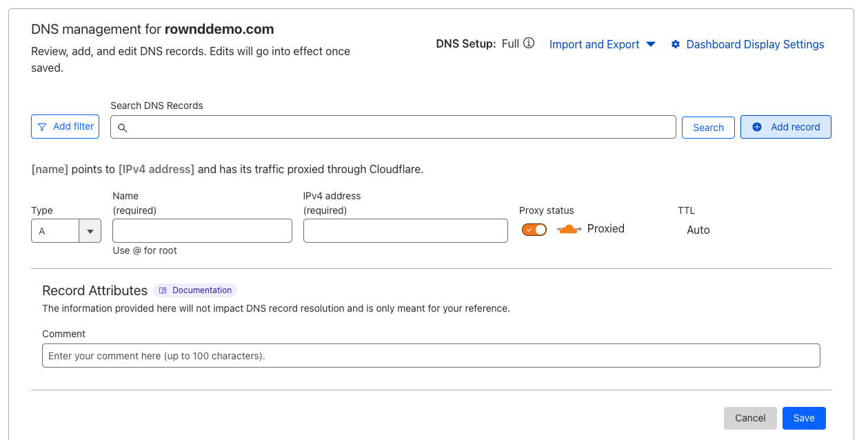
Task: Open the record Type dropdown
Action: pos(66,231)
